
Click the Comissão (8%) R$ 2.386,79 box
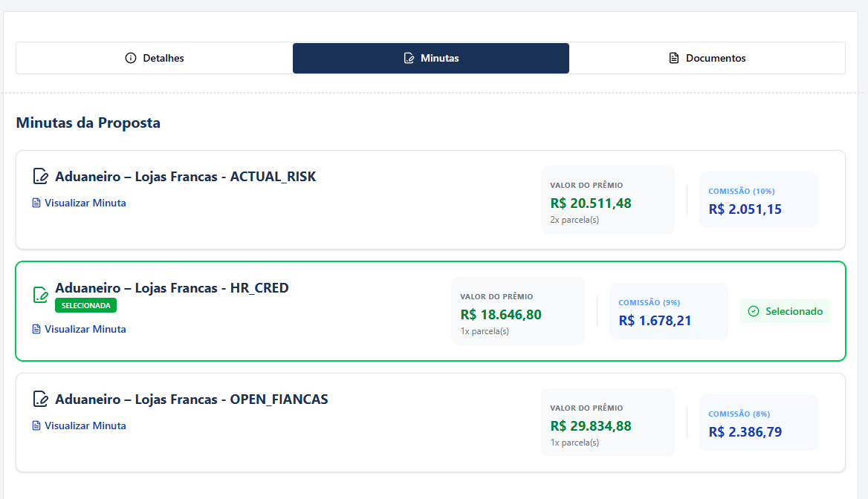[x=758, y=423]
